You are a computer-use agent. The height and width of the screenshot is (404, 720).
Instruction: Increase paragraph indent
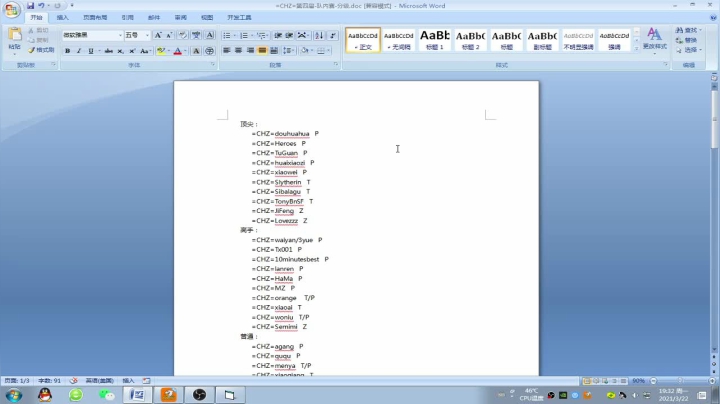pos(289,35)
